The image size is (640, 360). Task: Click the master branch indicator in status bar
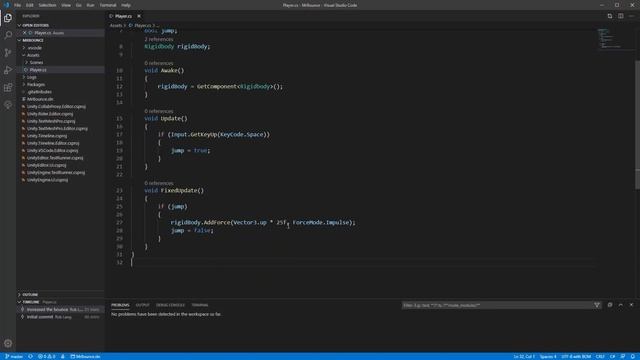click(14, 356)
